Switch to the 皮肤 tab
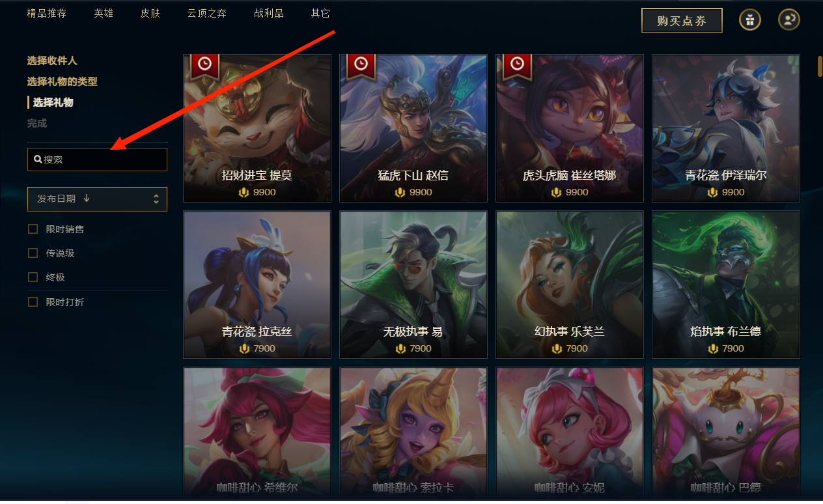This screenshot has height=504, width=823. pos(150,13)
